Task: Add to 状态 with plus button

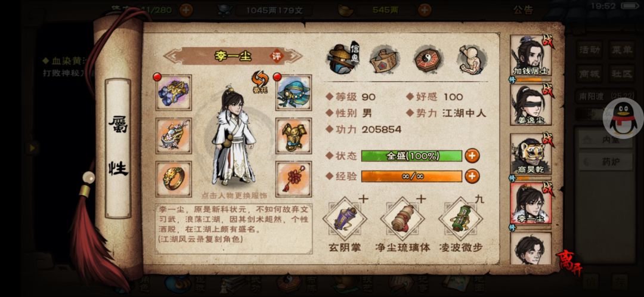Action: pyautogui.click(x=472, y=156)
